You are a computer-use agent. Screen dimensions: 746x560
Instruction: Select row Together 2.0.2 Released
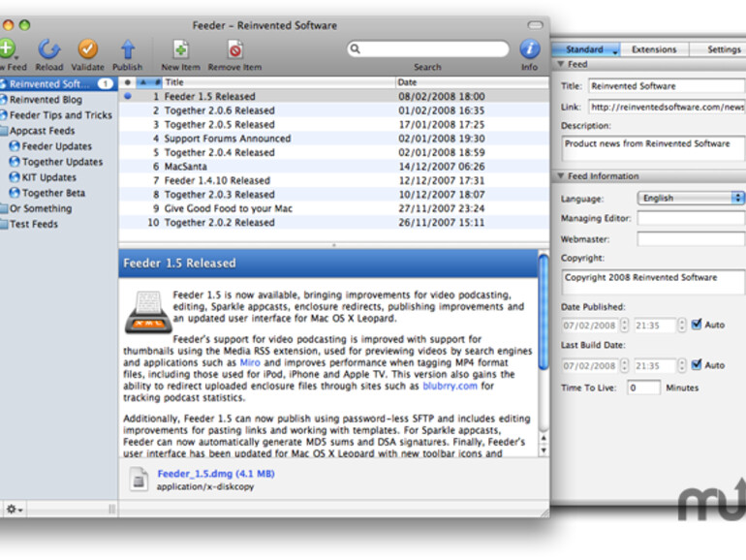click(x=333, y=222)
